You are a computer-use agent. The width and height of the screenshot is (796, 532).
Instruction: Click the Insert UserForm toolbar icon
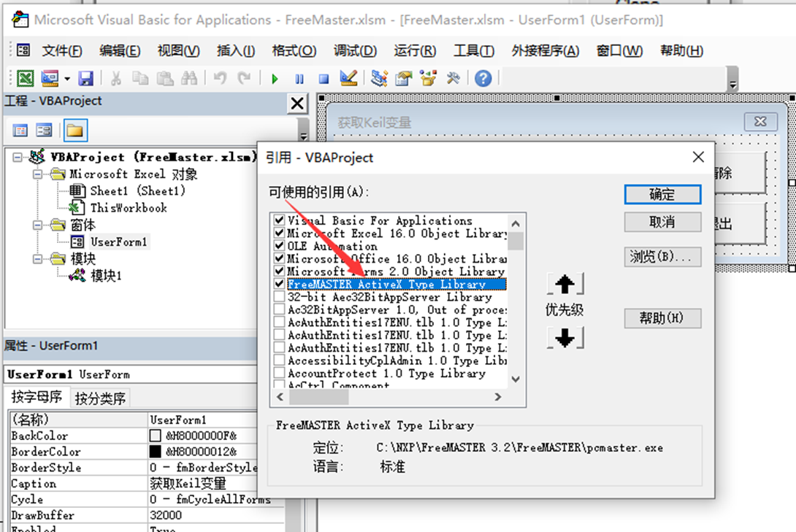click(50, 78)
